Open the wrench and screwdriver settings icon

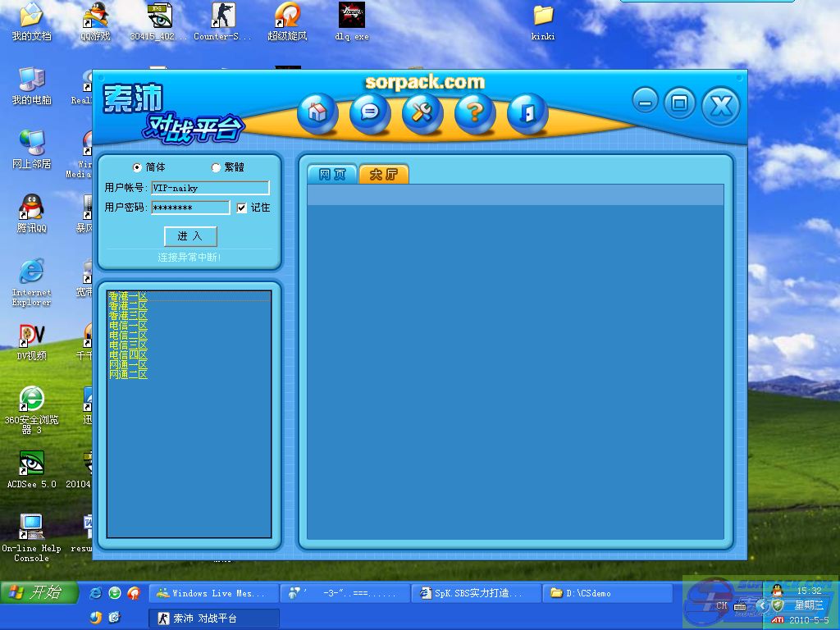422,112
